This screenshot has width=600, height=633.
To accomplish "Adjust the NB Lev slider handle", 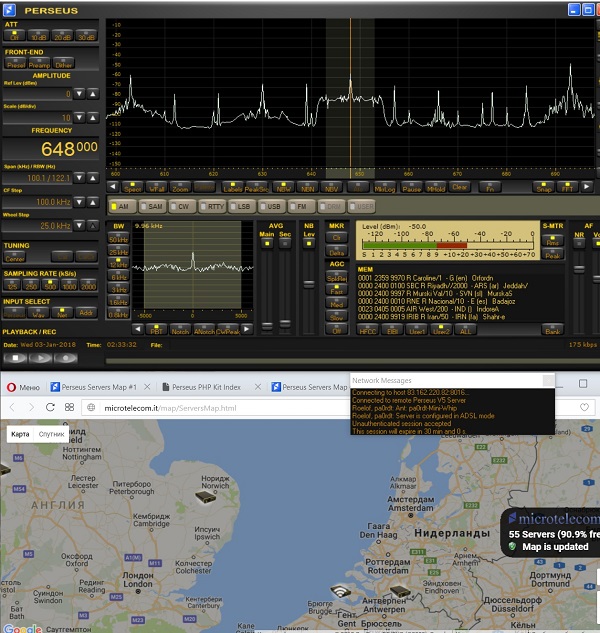I will pos(309,284).
